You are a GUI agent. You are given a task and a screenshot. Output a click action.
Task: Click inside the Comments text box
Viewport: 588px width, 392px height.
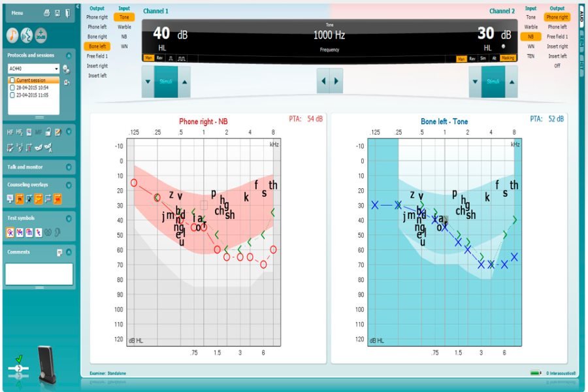39,274
